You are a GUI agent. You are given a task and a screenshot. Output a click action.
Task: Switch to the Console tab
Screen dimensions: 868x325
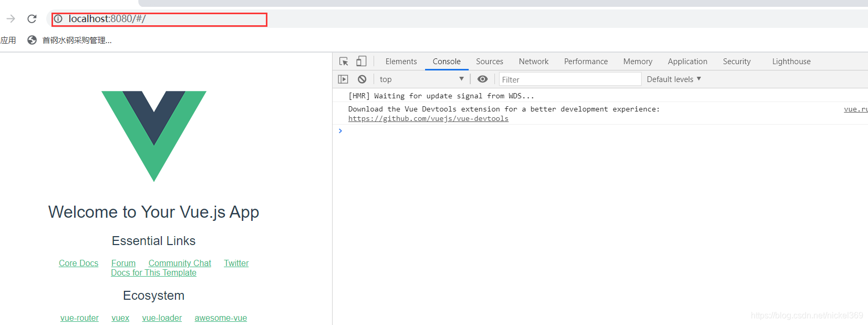point(447,62)
